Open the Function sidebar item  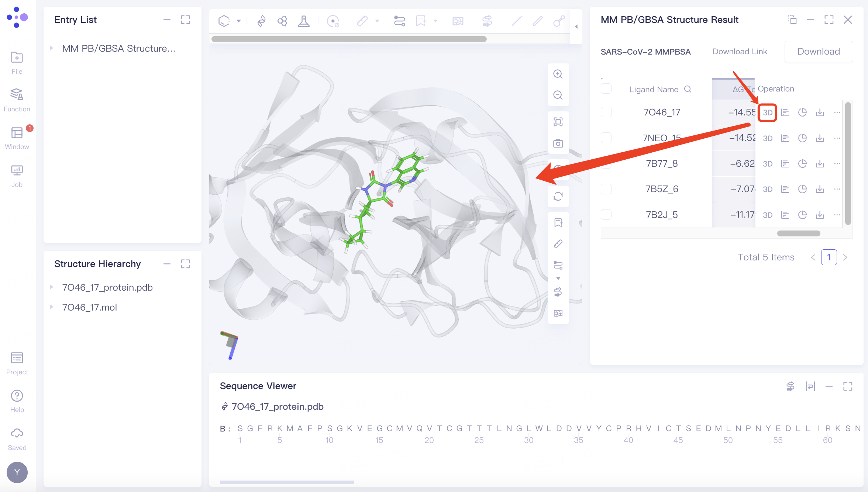(17, 100)
